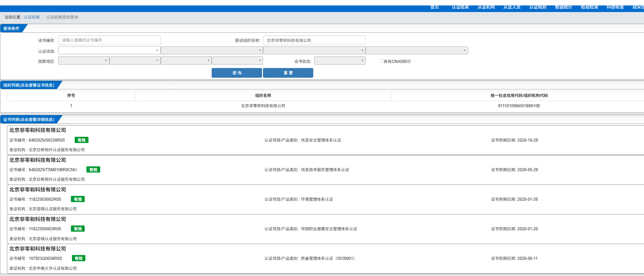This screenshot has width=644, height=276.
Task: Open certificate number 118225E0002R0S
Action: click(45, 199)
